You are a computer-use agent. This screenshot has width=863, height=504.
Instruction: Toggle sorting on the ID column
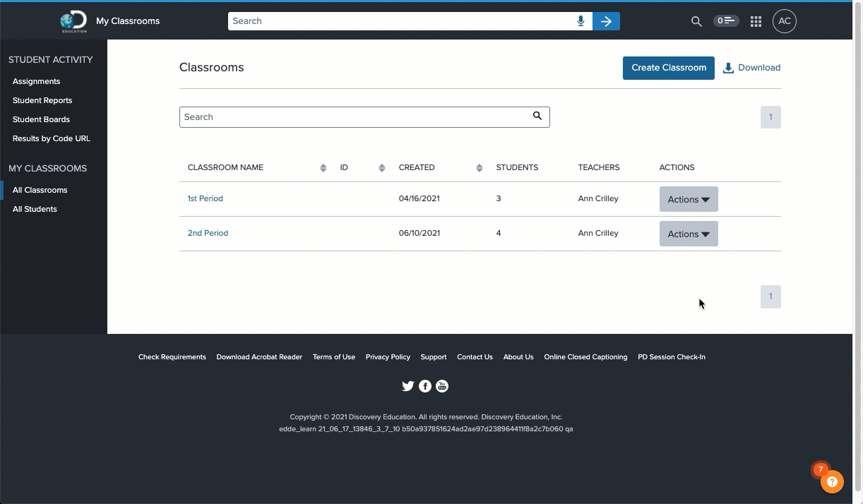pyautogui.click(x=381, y=167)
